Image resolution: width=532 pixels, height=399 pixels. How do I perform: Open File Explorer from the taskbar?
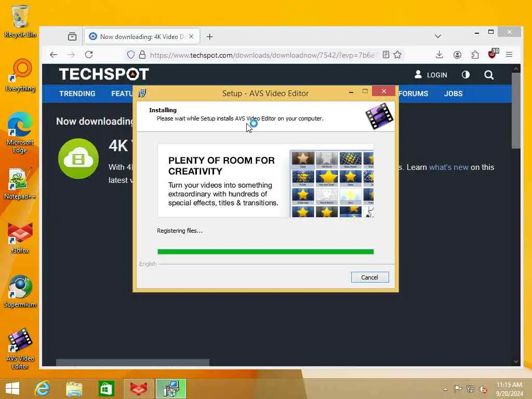74,389
